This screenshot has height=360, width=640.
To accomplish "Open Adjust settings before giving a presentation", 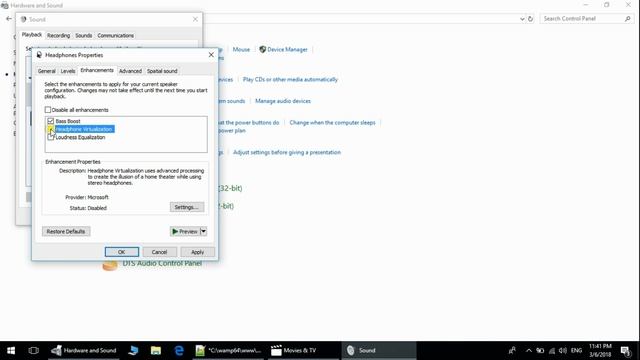I will coord(287,152).
